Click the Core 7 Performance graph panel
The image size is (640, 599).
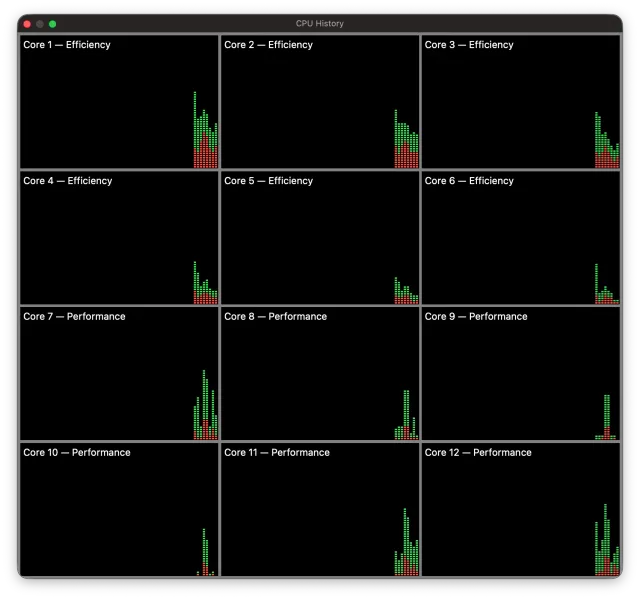tap(118, 374)
